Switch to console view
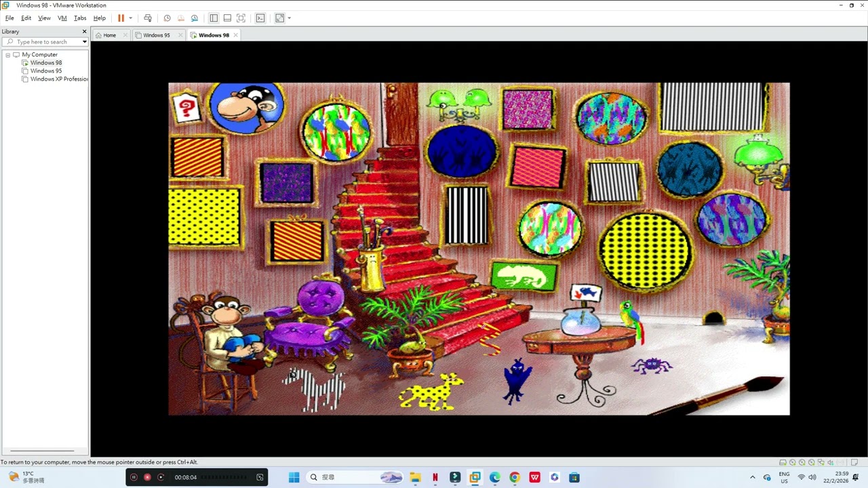The image size is (868, 488). click(260, 18)
